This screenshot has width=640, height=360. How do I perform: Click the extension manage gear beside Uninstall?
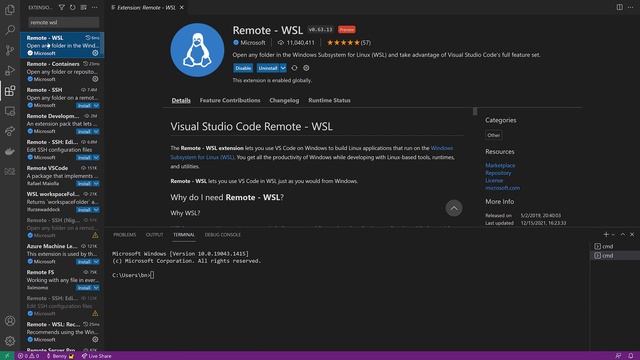click(x=306, y=68)
